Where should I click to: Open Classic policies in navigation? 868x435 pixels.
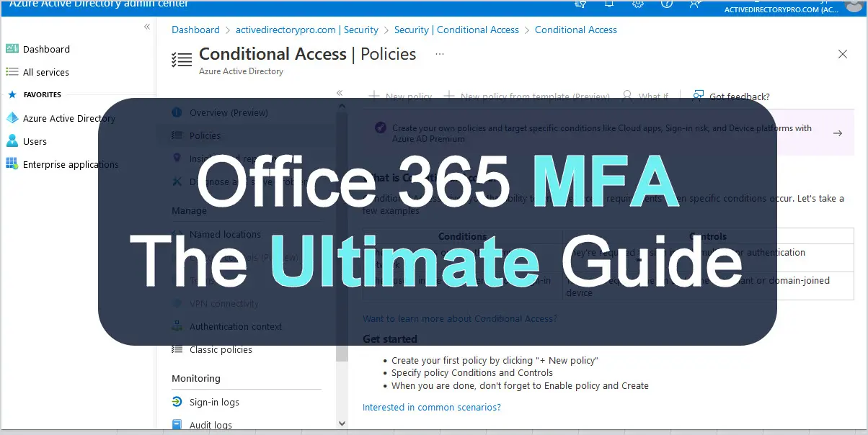tap(221, 349)
